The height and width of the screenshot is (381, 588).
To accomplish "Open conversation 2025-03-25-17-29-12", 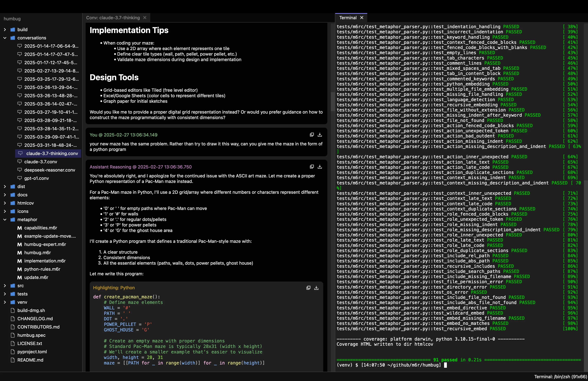I will pos(48,79).
